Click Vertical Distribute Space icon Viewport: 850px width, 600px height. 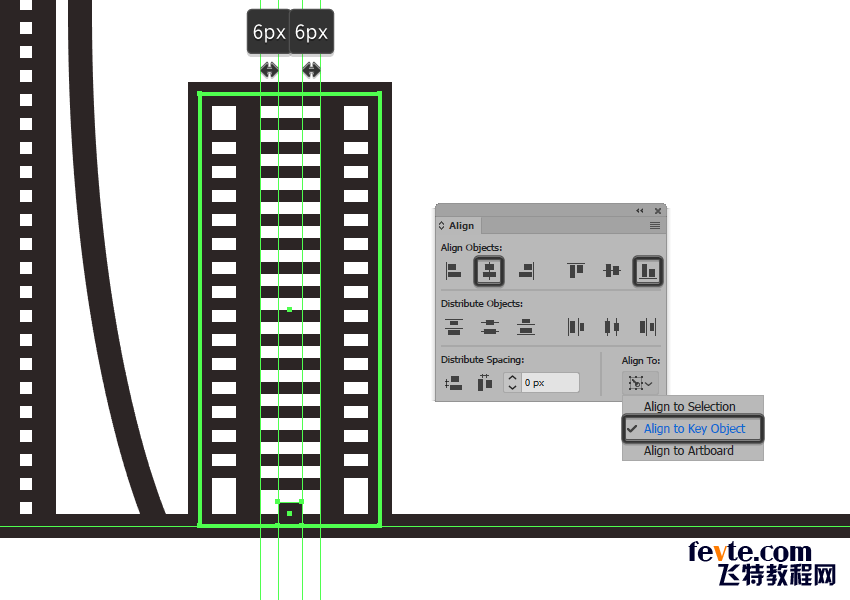(x=453, y=382)
